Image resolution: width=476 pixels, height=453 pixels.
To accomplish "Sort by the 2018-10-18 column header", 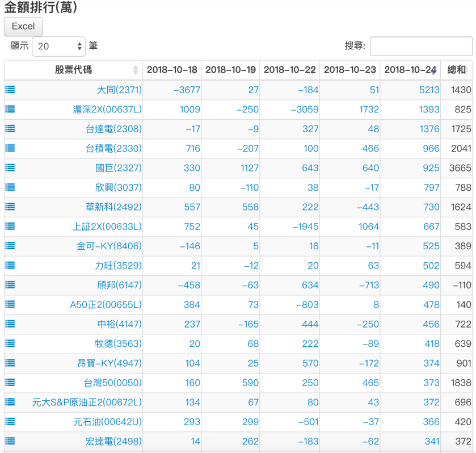I will click(x=172, y=70).
